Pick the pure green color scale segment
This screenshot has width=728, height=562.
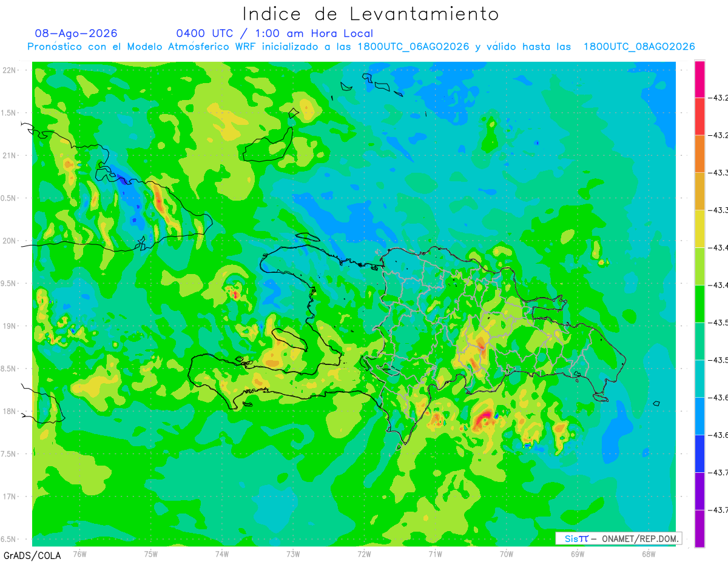699,304
